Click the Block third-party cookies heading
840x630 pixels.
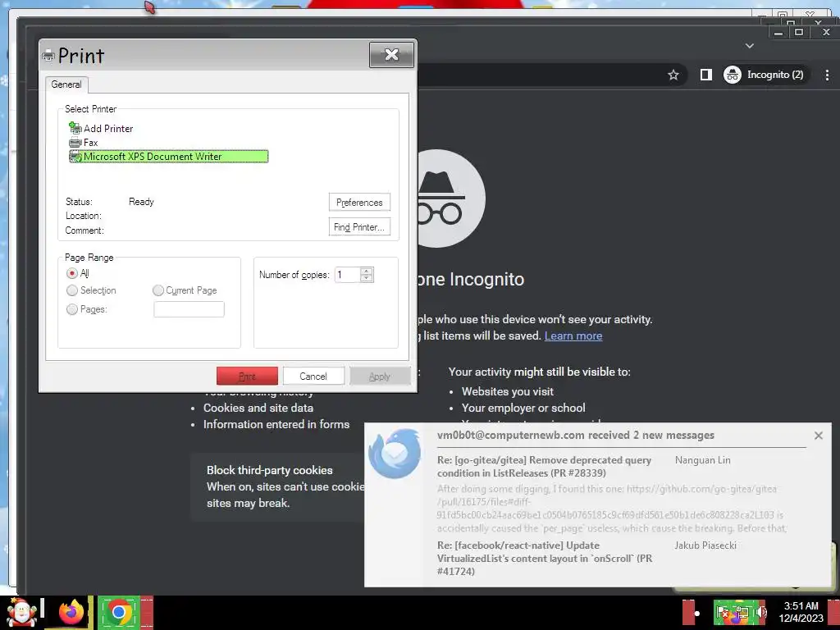269,470
